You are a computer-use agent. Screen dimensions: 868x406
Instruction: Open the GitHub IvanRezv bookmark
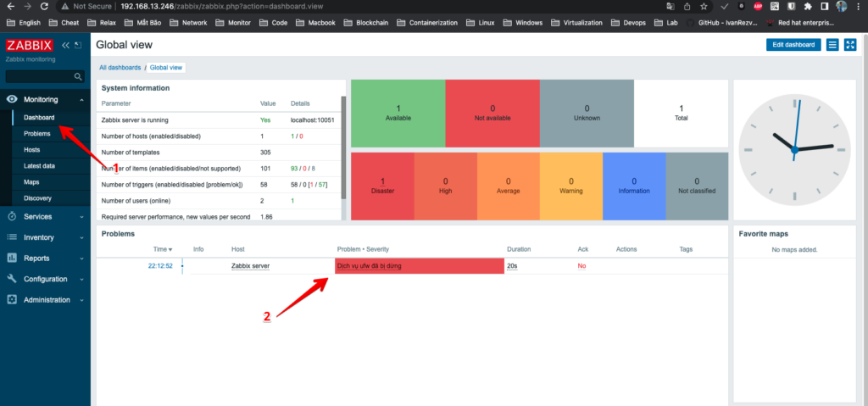tap(722, 23)
